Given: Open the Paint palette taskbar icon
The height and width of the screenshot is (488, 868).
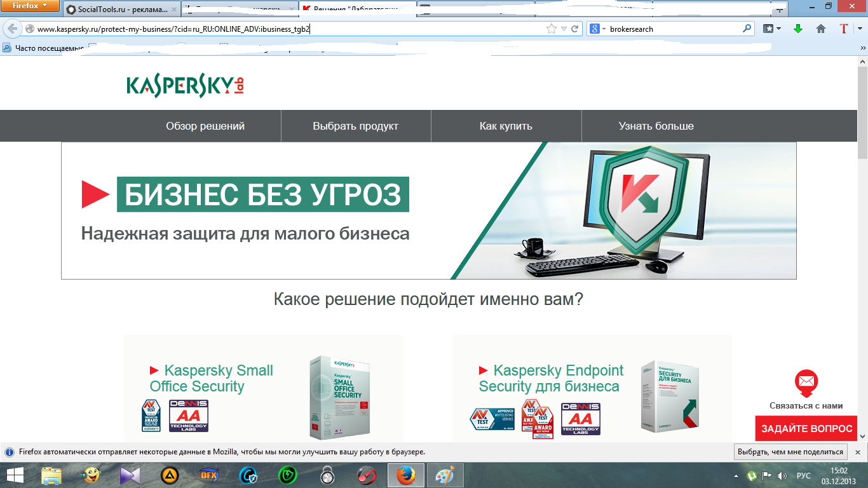Looking at the screenshot, I should (445, 475).
